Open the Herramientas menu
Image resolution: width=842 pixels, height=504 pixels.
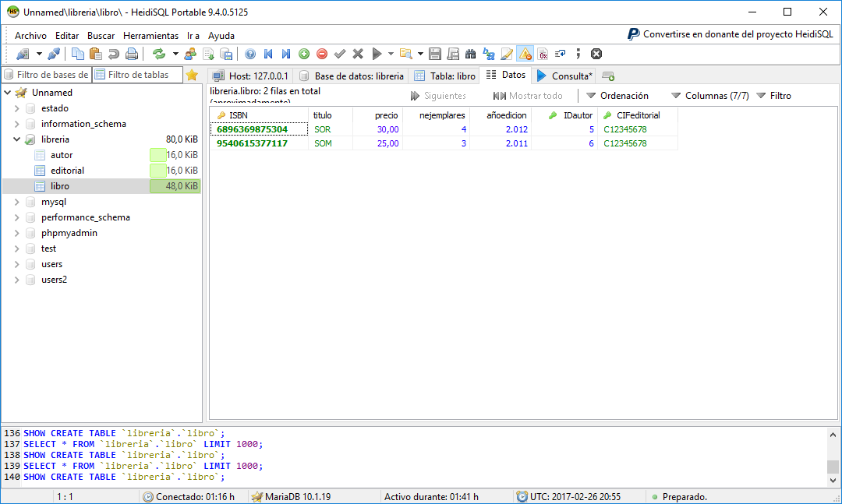pos(150,35)
